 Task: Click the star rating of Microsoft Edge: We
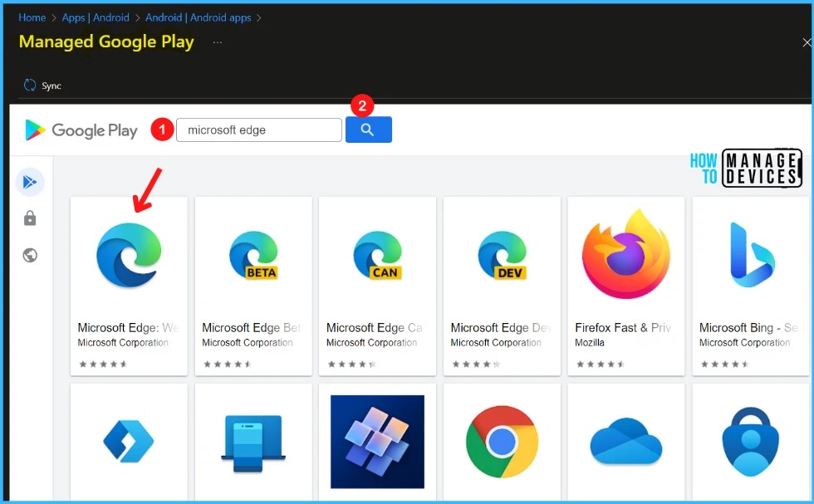pos(103,364)
